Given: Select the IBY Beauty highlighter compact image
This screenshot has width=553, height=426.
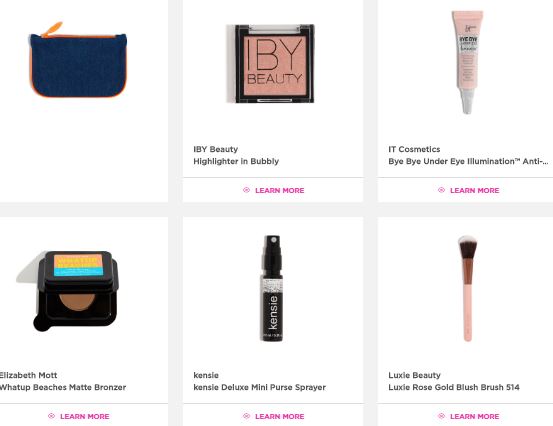Looking at the screenshot, I should pos(270,63).
